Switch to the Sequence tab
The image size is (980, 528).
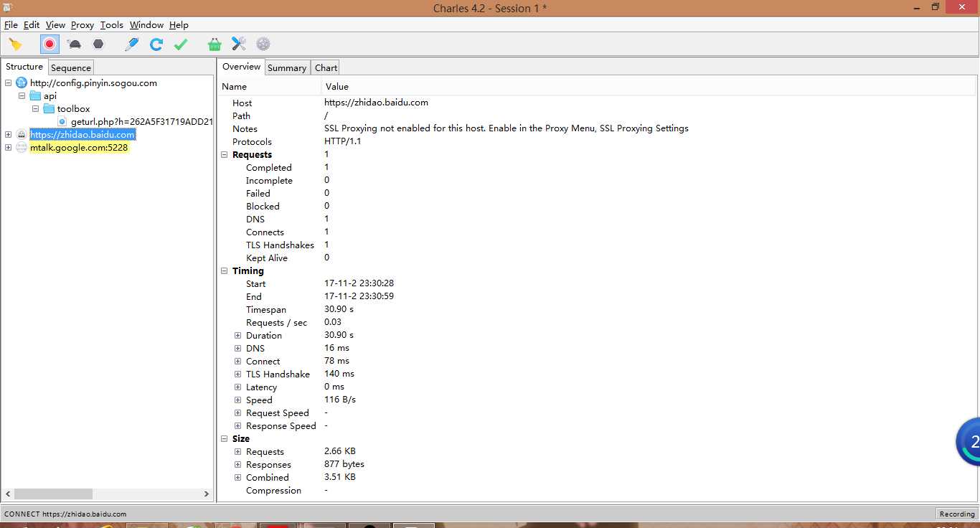point(71,67)
